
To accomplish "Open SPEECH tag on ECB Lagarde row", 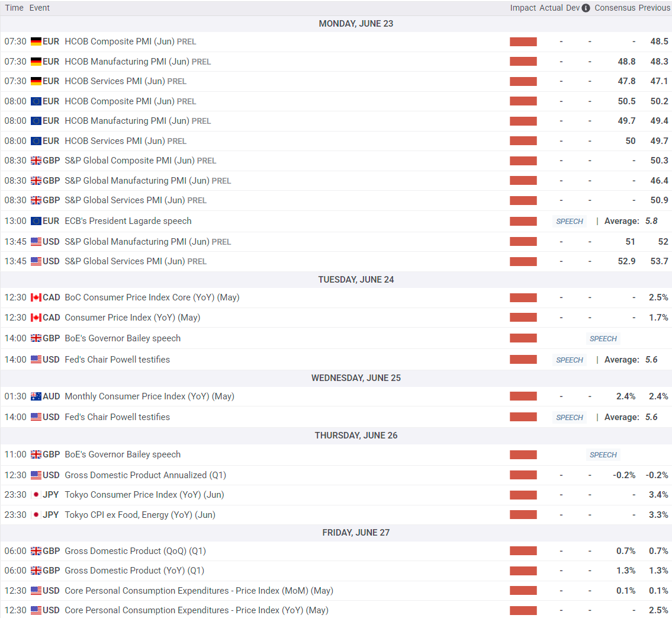I will (570, 221).
